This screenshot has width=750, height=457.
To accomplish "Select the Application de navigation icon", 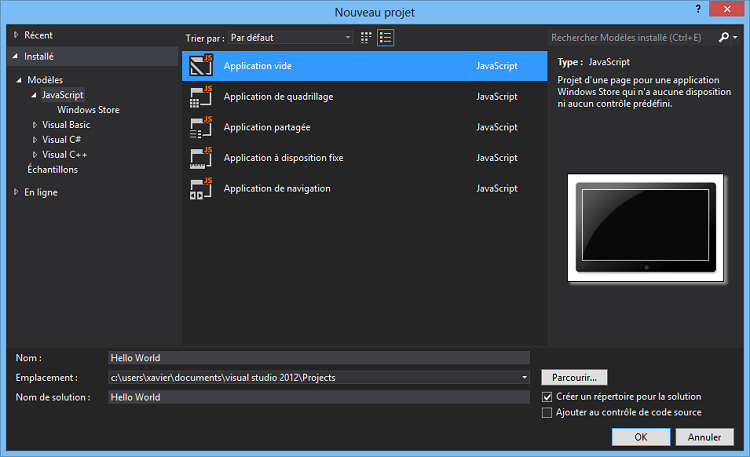I will pos(201,188).
